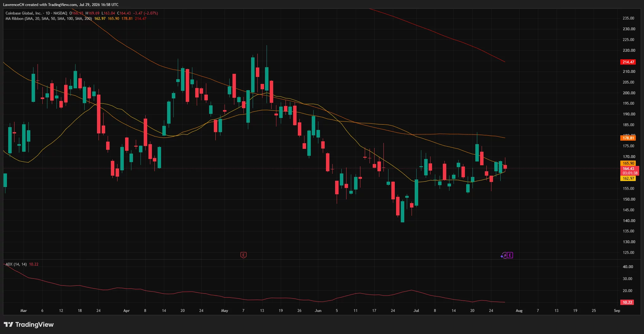Click the 178.81 value in MA Ribbon legend
Screen dimensions: 644x334
[x=127, y=19]
